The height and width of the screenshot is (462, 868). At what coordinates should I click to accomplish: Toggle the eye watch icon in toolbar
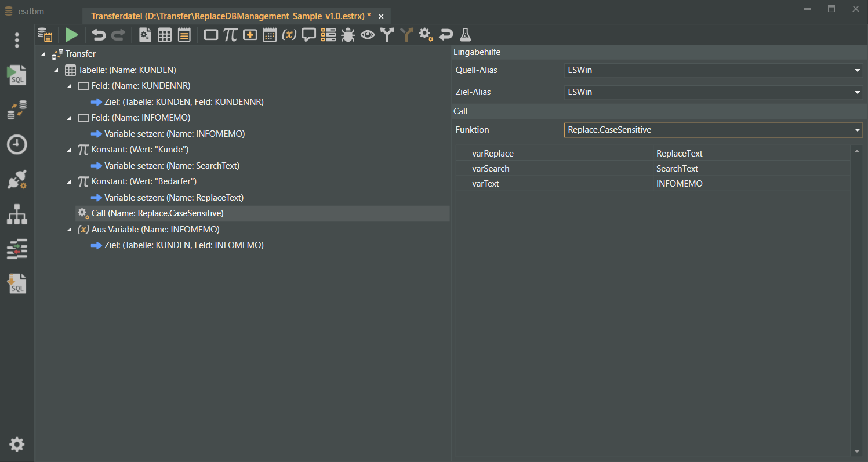pos(368,35)
